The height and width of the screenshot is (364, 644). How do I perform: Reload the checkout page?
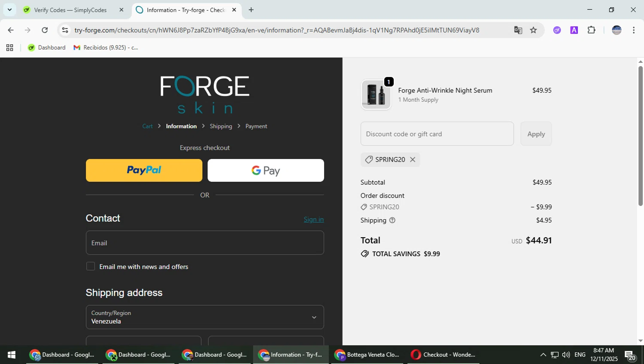pyautogui.click(x=45, y=30)
